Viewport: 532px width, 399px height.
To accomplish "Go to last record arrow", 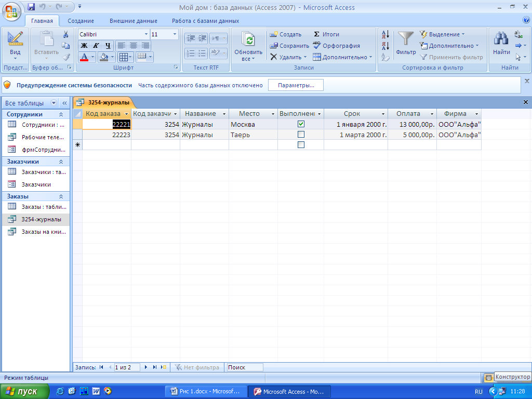I will click(155, 367).
